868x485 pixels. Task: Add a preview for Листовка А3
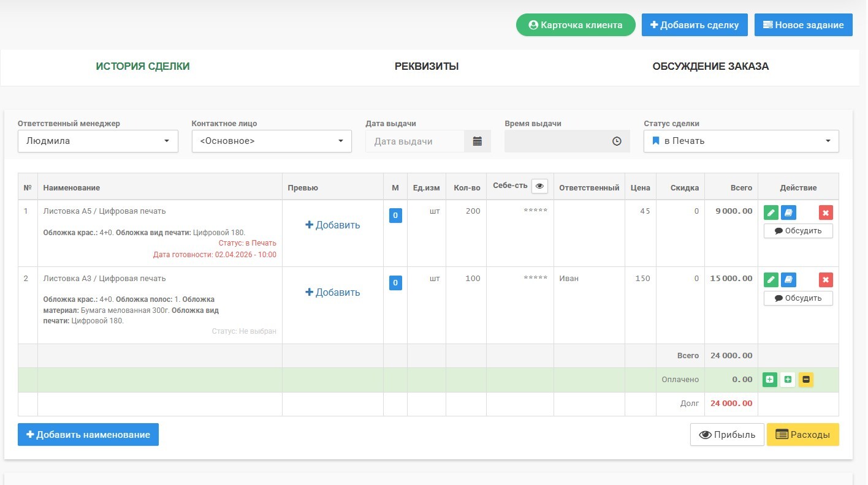333,293
